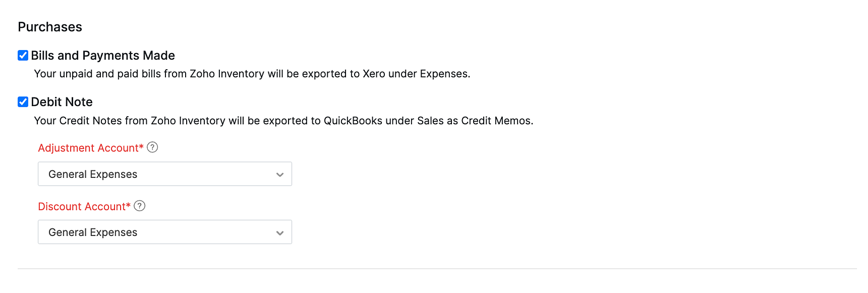Click the bills export description text under Bills

252,74
